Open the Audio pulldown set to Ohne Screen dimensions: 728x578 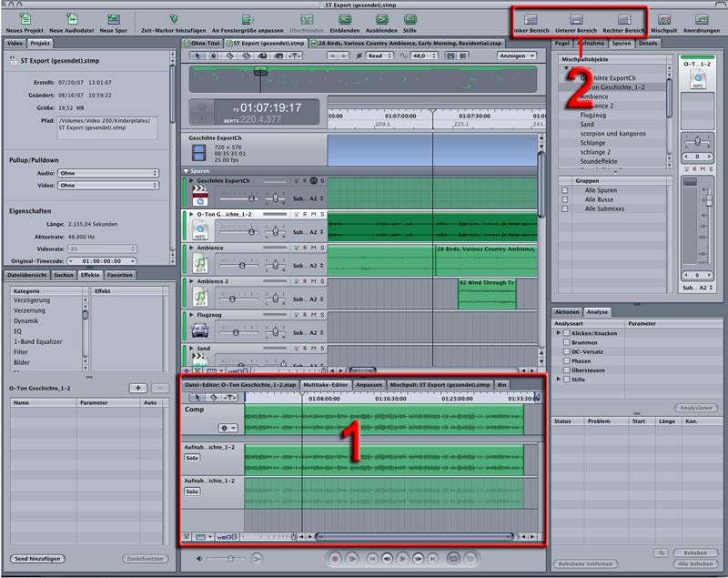point(107,172)
